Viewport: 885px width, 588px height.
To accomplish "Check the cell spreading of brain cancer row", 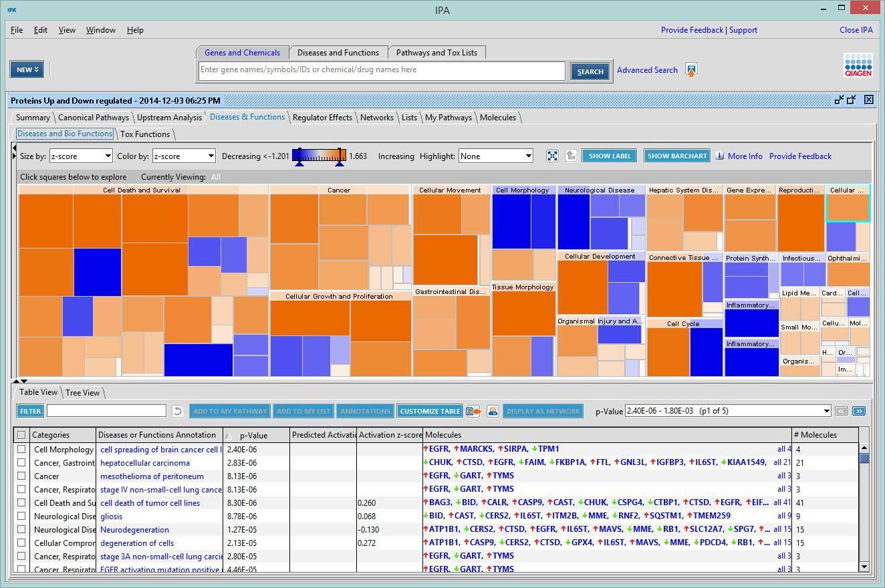I will coord(21,449).
